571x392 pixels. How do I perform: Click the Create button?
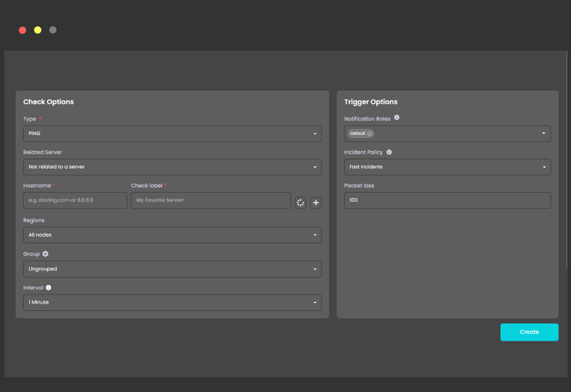point(529,332)
